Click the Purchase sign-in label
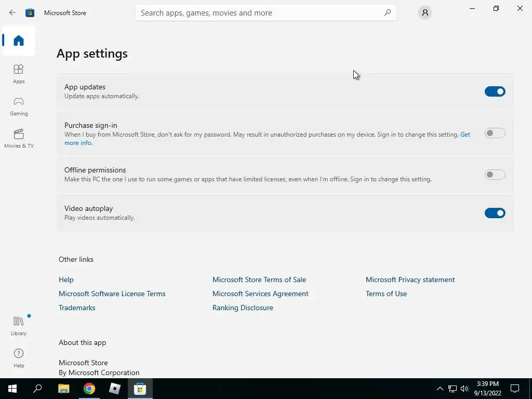532x399 pixels. [x=90, y=125]
